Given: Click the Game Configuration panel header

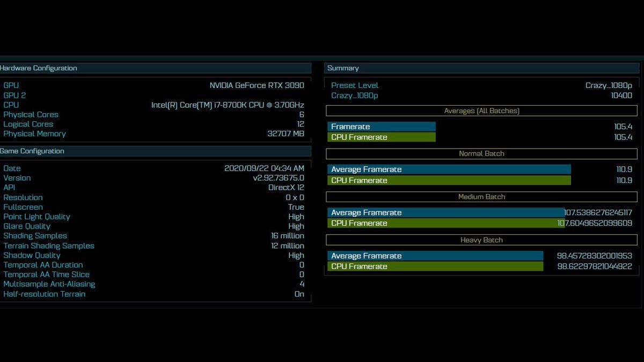Looking at the screenshot, I should click(x=32, y=151).
